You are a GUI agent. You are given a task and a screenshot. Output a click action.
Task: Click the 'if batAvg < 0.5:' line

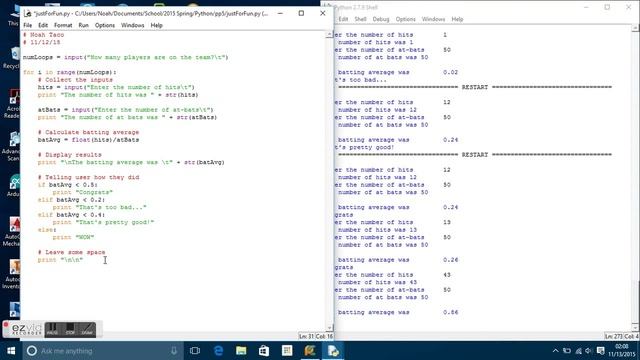coord(68,184)
